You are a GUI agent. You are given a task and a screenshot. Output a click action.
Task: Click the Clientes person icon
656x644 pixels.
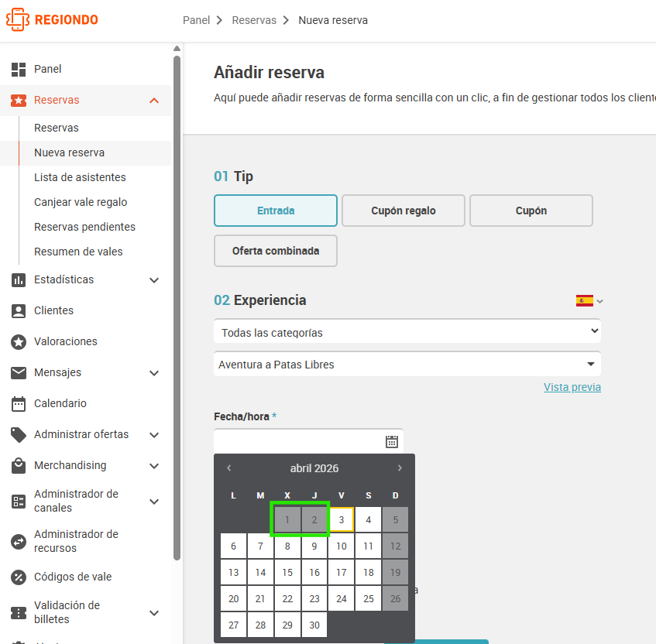[19, 310]
